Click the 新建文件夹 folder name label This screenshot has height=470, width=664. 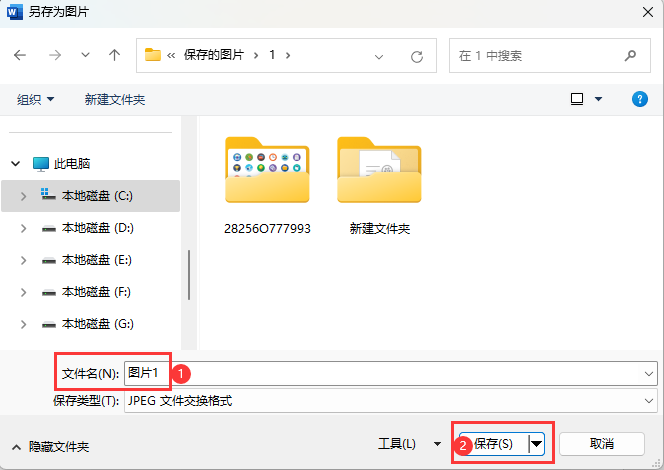click(379, 229)
